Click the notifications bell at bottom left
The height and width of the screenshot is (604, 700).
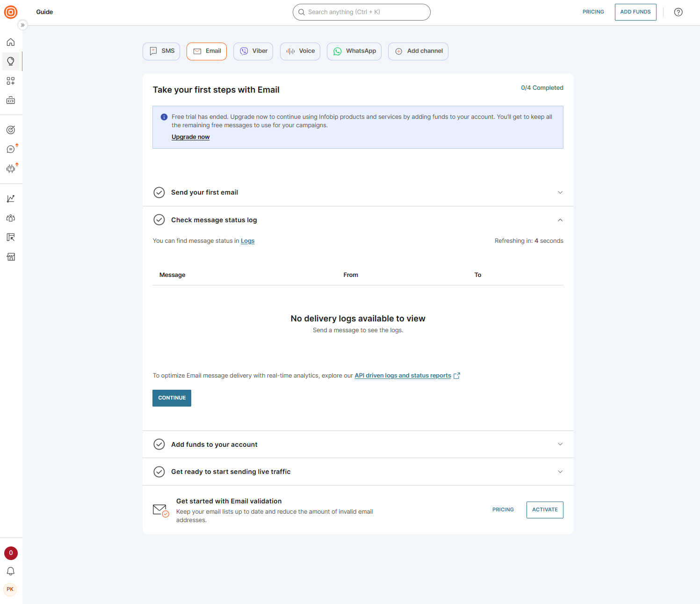[11, 571]
